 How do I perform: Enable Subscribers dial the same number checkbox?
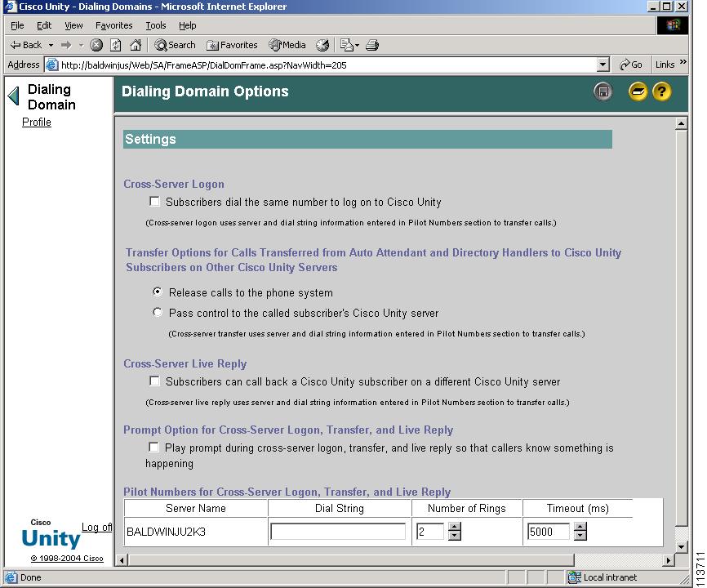154,201
